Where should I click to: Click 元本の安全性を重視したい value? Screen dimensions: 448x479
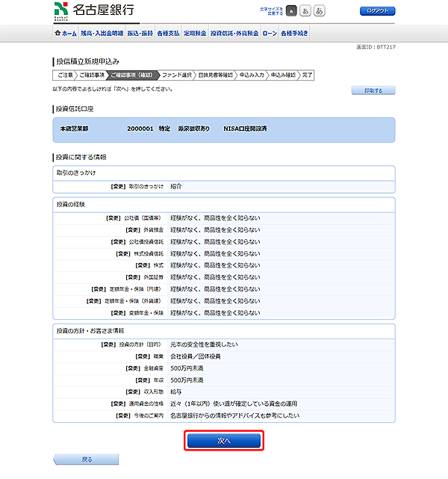click(x=204, y=344)
